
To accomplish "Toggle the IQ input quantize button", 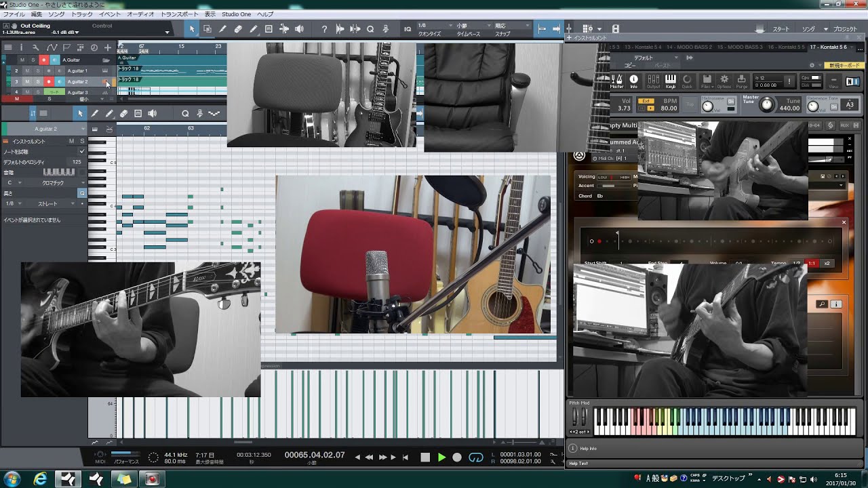I will tap(408, 29).
